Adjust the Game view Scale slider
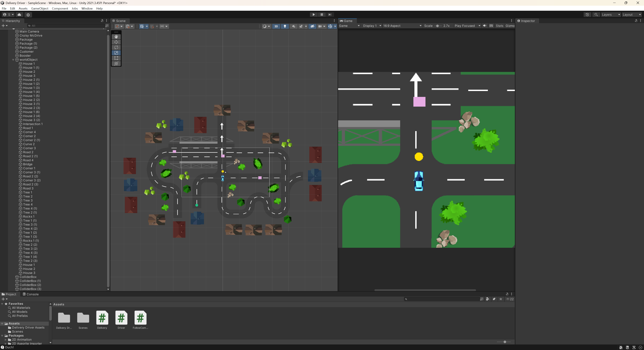 tap(437, 26)
